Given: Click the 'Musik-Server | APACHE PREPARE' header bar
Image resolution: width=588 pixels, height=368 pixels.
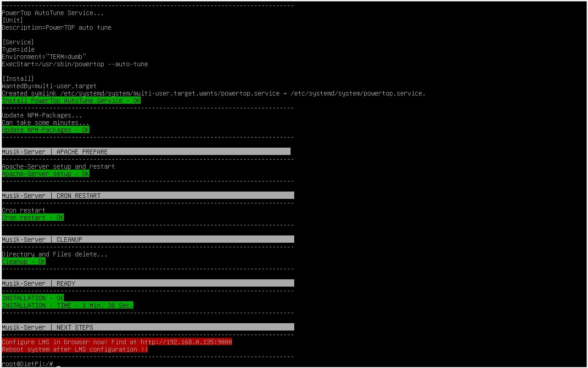Looking at the screenshot, I should pyautogui.click(x=146, y=151).
